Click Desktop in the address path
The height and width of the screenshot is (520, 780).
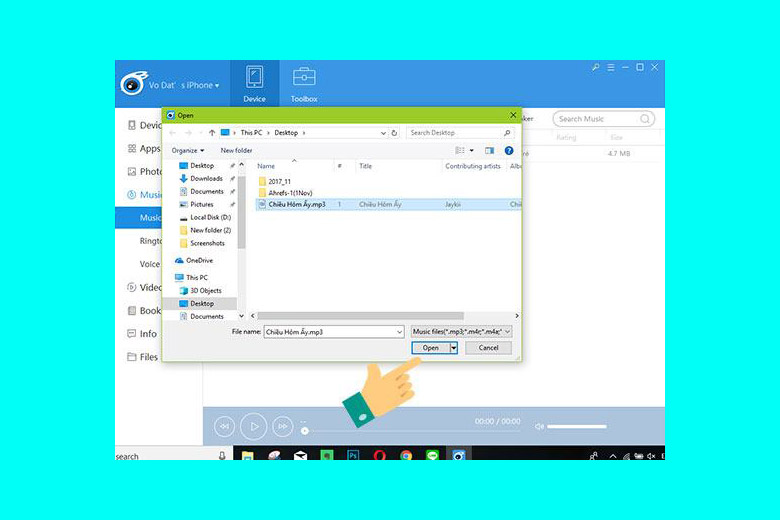pyautogui.click(x=286, y=133)
